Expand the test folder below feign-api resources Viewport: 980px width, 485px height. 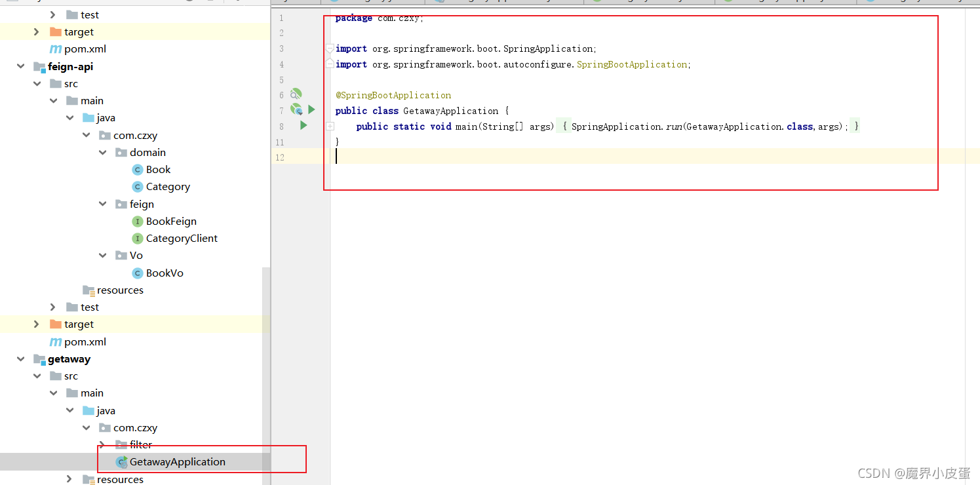click(54, 307)
